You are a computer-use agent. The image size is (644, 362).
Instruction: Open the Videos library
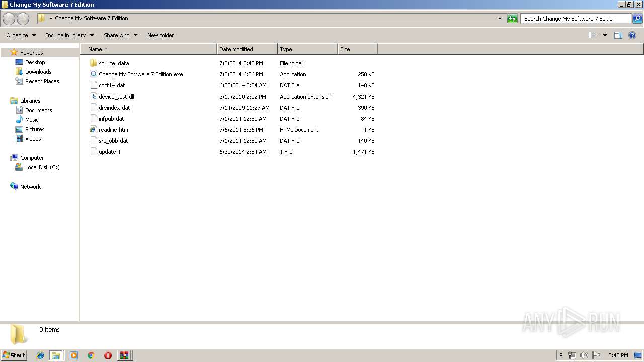pyautogui.click(x=33, y=139)
